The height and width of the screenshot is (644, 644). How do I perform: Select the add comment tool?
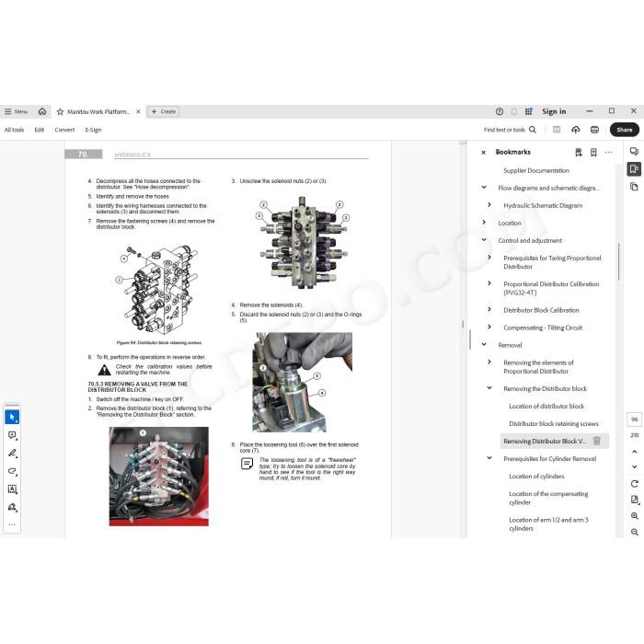(x=12, y=435)
